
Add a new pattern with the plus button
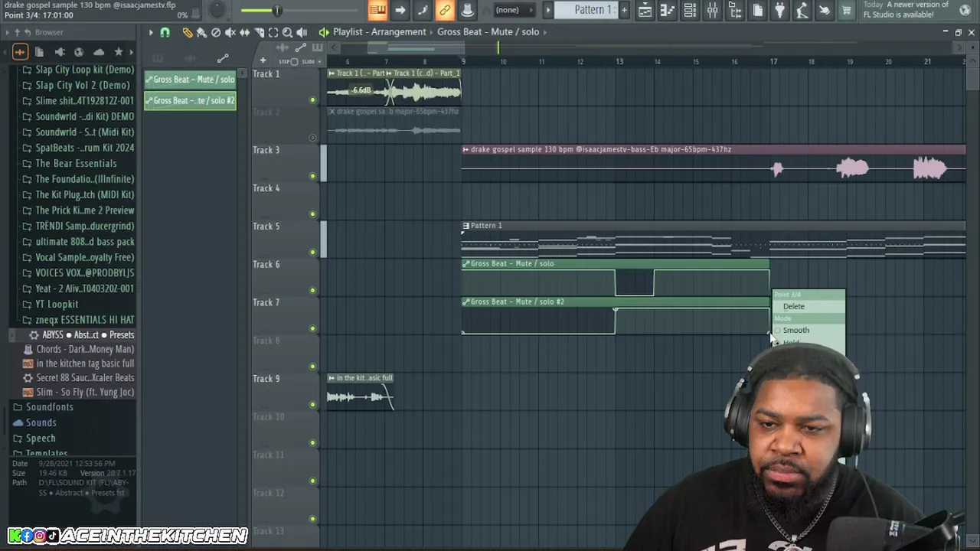624,10
